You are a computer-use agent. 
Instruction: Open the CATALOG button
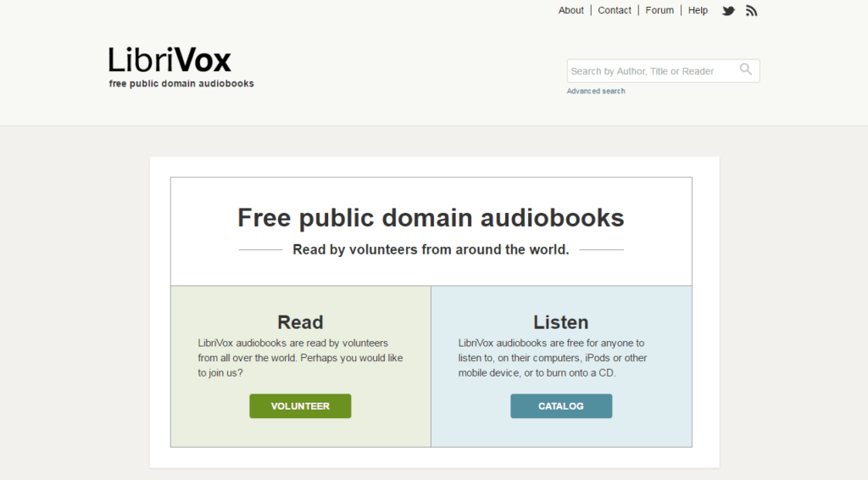click(x=561, y=406)
